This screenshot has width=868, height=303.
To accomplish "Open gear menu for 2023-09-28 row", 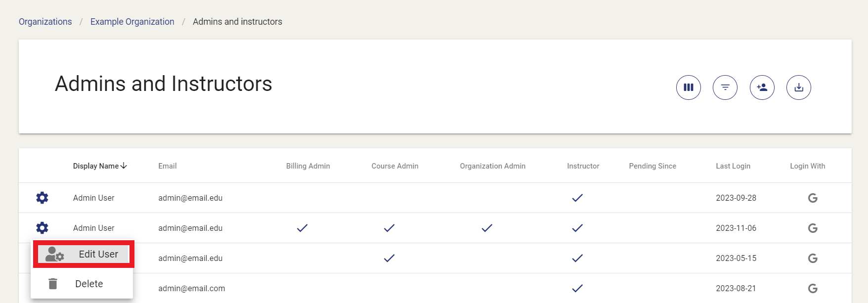I will [x=42, y=198].
